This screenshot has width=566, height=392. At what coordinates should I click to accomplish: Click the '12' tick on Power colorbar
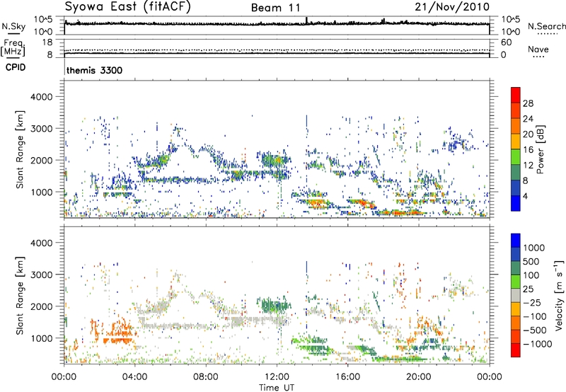tap(528, 166)
